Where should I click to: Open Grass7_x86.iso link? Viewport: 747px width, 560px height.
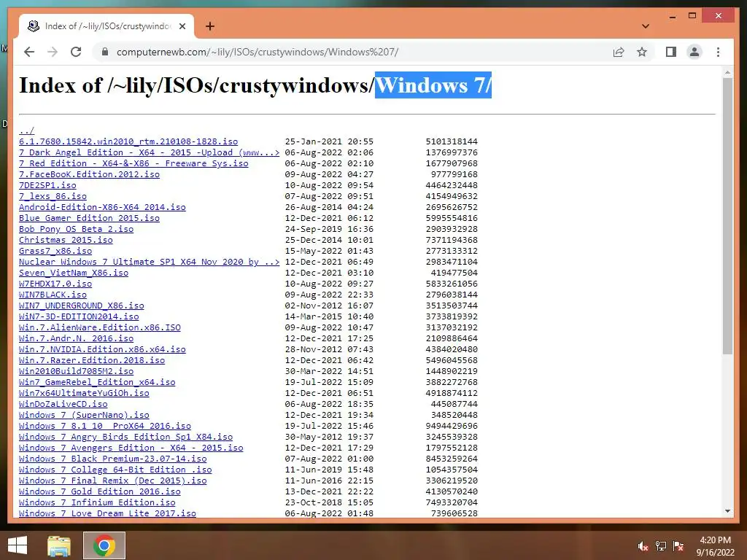[55, 251]
